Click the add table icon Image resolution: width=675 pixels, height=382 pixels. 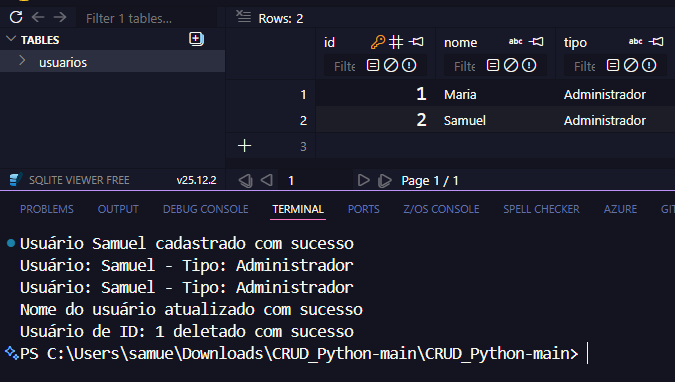196,39
